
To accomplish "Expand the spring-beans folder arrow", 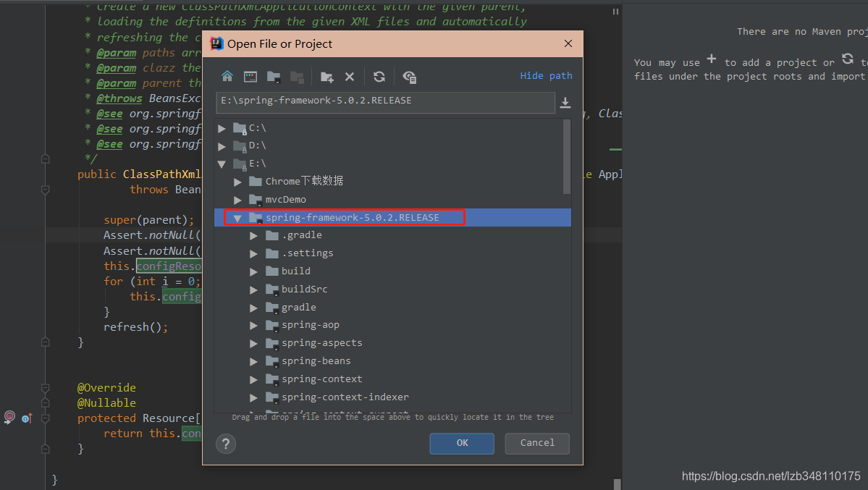I will pyautogui.click(x=253, y=362).
